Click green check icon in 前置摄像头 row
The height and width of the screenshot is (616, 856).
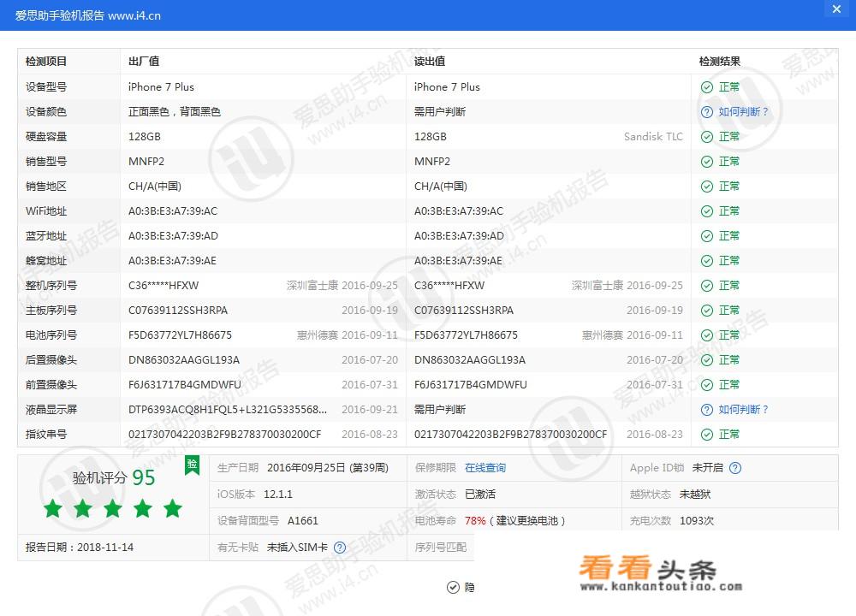[707, 385]
